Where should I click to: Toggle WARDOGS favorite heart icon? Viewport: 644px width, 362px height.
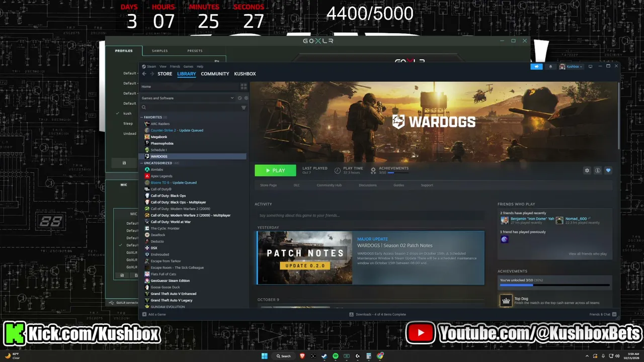point(608,170)
